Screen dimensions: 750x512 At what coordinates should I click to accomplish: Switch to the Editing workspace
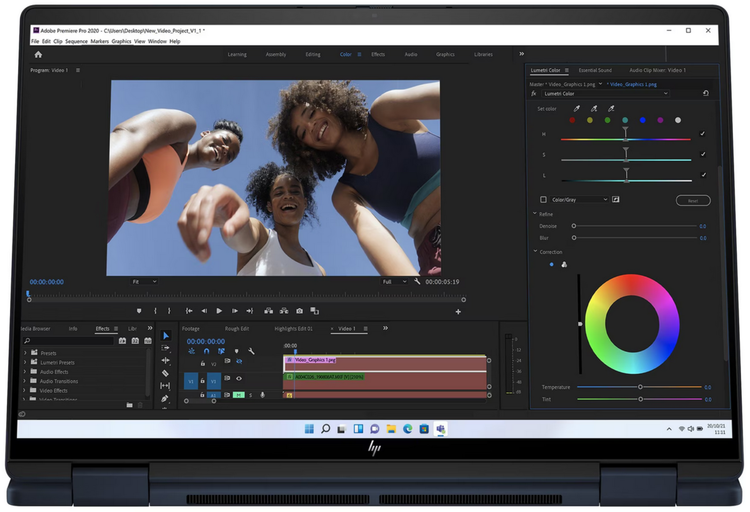[313, 55]
